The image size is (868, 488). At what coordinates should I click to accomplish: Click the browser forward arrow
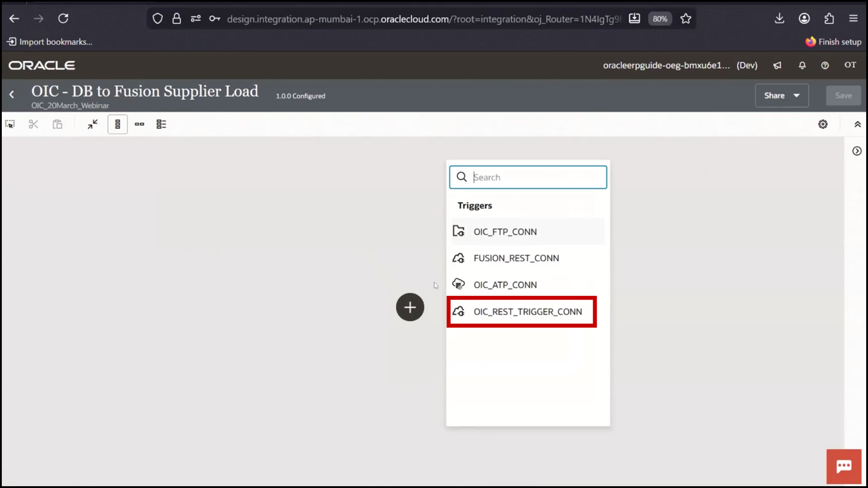coord(39,19)
